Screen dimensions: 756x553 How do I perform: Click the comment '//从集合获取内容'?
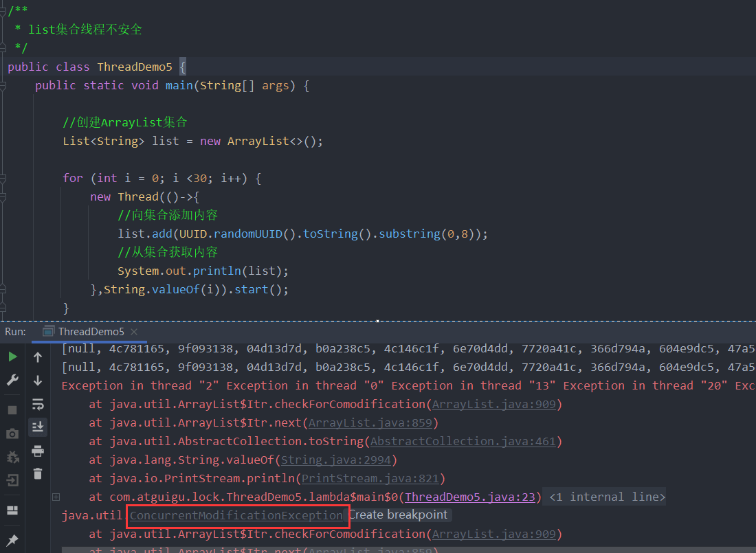pyautogui.click(x=168, y=252)
